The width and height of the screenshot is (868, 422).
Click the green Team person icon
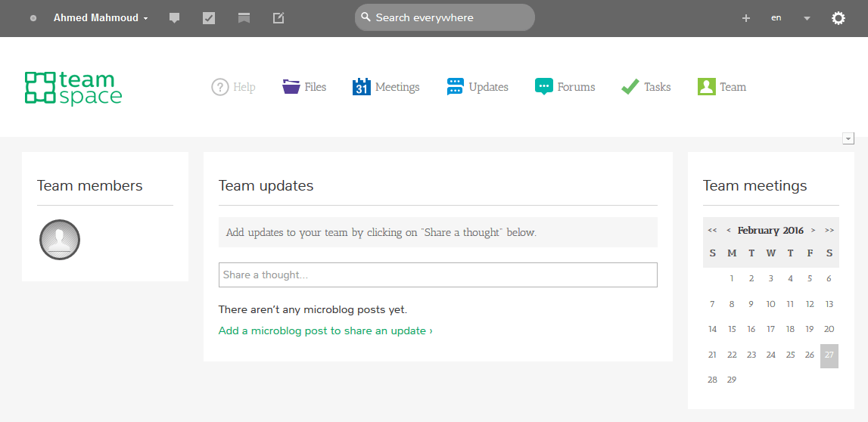(706, 87)
